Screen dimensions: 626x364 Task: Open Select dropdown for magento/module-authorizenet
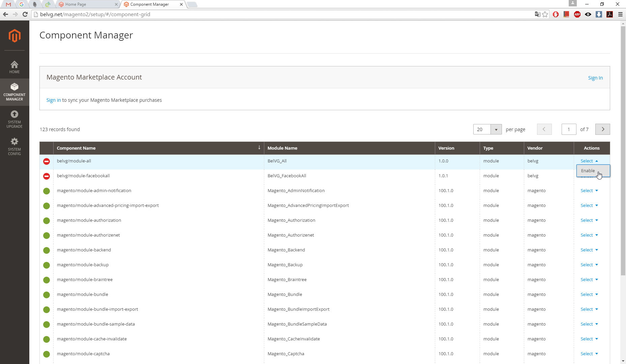(589, 235)
